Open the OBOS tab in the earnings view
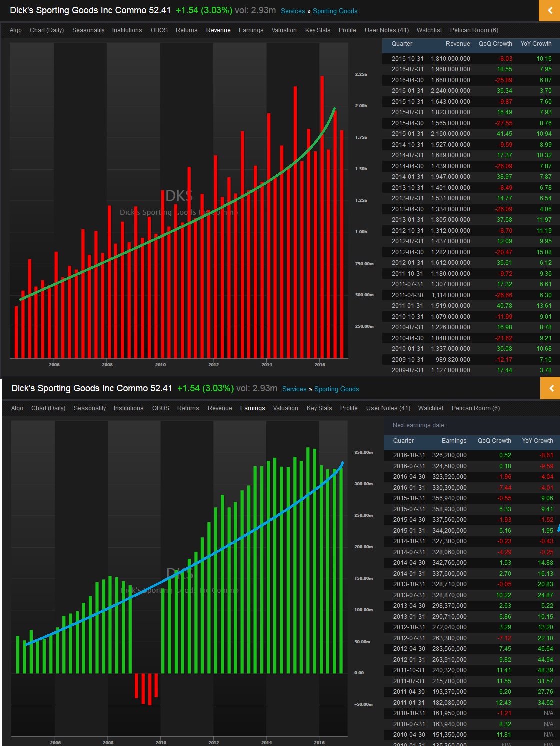 point(161,408)
